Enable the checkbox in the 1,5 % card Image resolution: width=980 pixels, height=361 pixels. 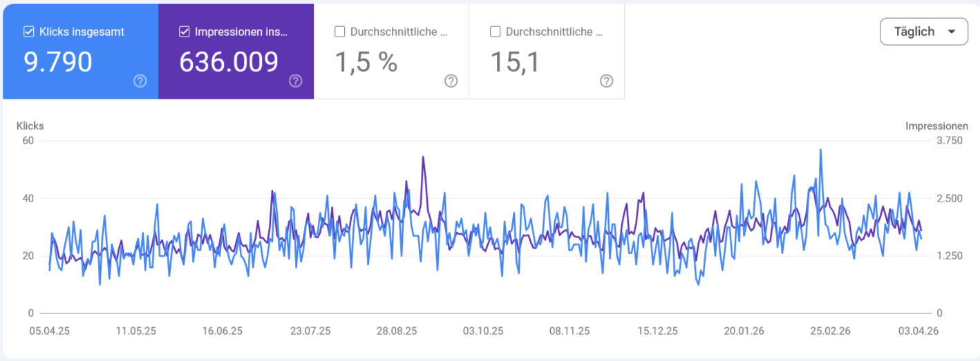pos(340,32)
